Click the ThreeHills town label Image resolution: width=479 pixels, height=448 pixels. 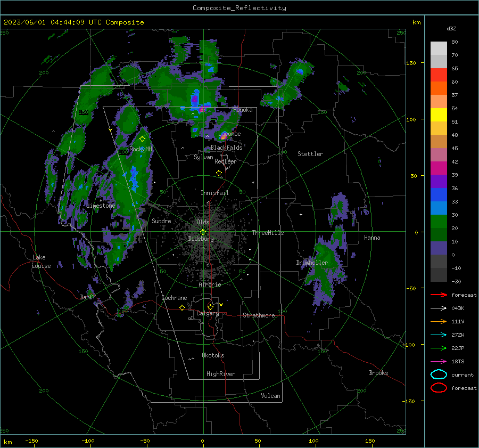point(268,233)
